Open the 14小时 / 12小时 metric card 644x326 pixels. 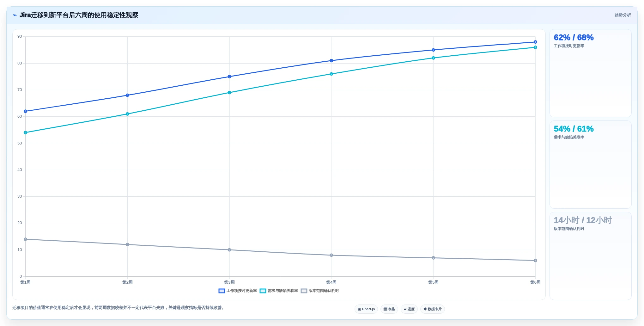[590, 256]
